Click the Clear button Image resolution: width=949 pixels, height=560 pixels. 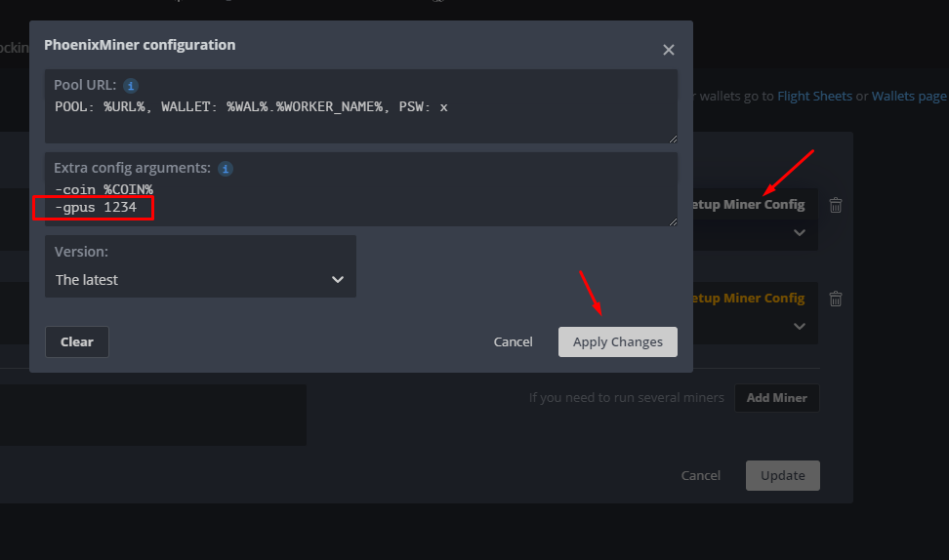77,341
